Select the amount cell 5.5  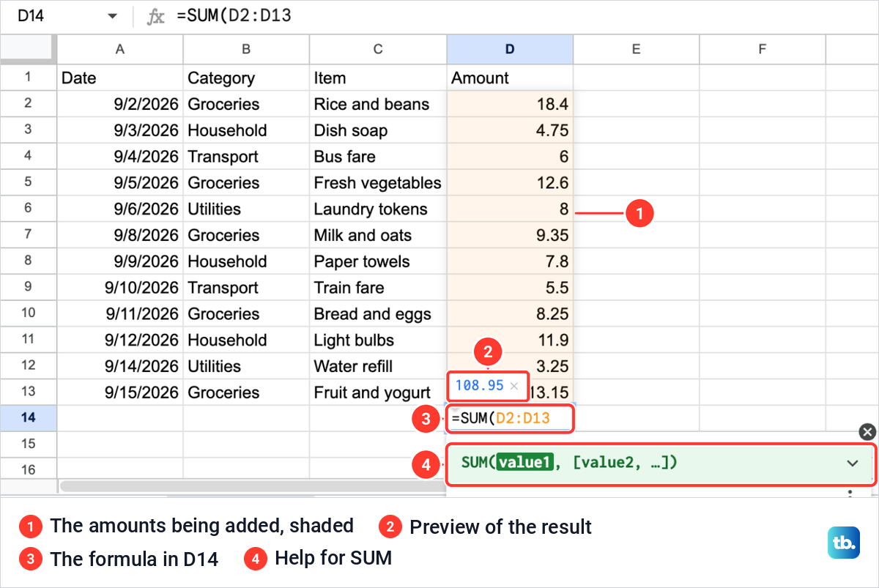point(510,288)
